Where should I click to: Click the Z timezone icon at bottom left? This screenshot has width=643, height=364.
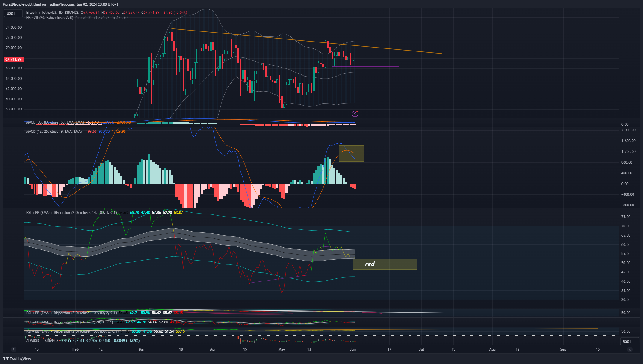point(13,349)
